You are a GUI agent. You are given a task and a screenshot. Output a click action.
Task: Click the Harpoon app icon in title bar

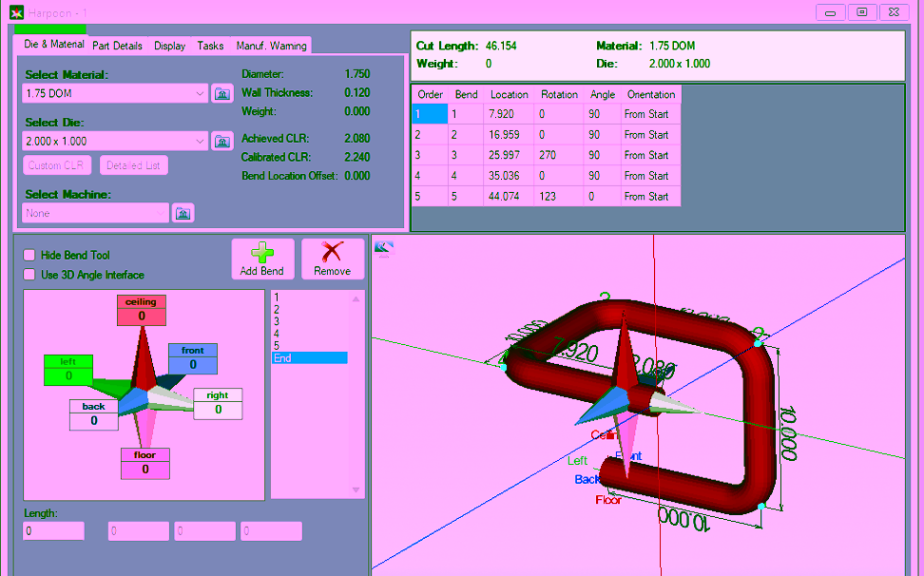16,12
